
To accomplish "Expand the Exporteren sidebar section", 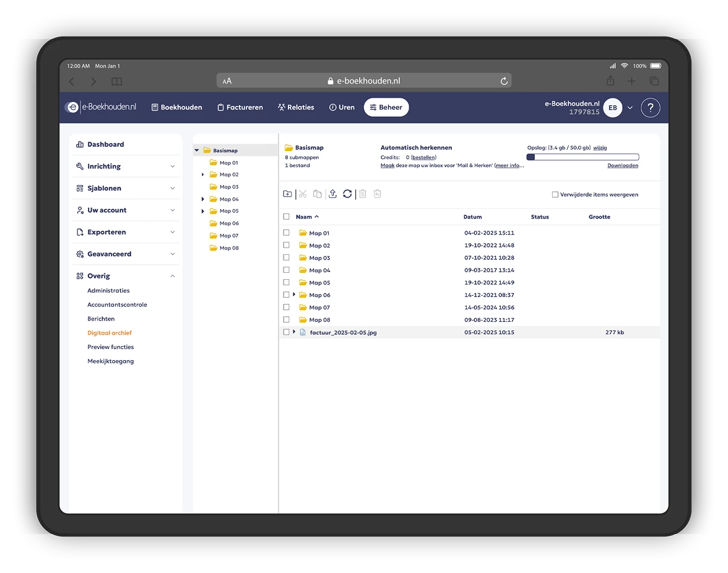I will (x=125, y=232).
